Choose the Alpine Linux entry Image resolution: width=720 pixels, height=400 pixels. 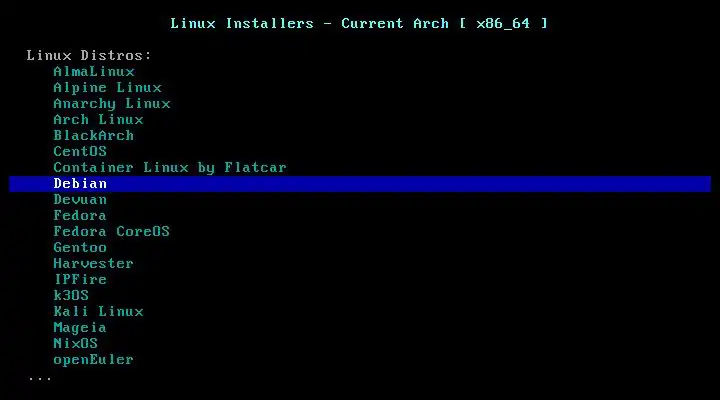107,88
